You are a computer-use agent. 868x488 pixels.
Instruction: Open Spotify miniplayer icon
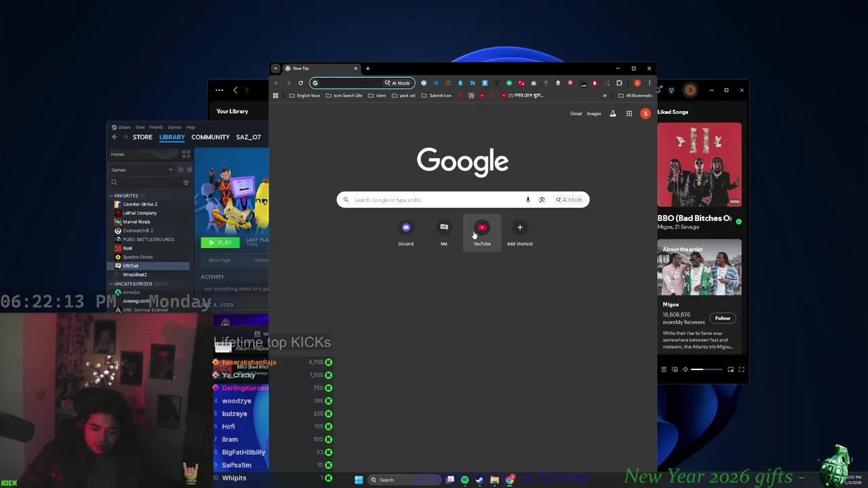click(x=730, y=369)
